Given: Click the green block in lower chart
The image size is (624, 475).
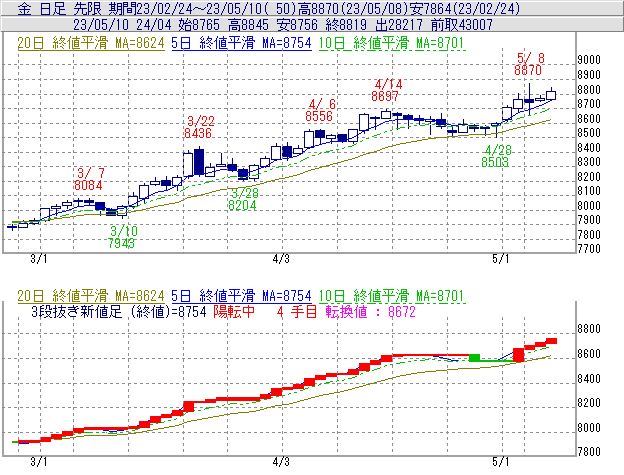Looking at the screenshot, I should 474,358.
